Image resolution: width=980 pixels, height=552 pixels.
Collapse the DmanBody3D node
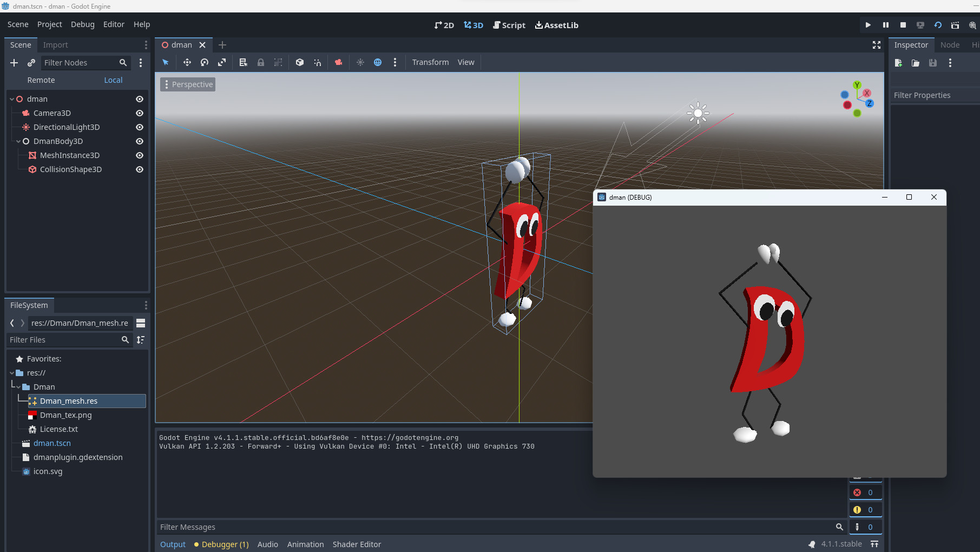pos(18,141)
